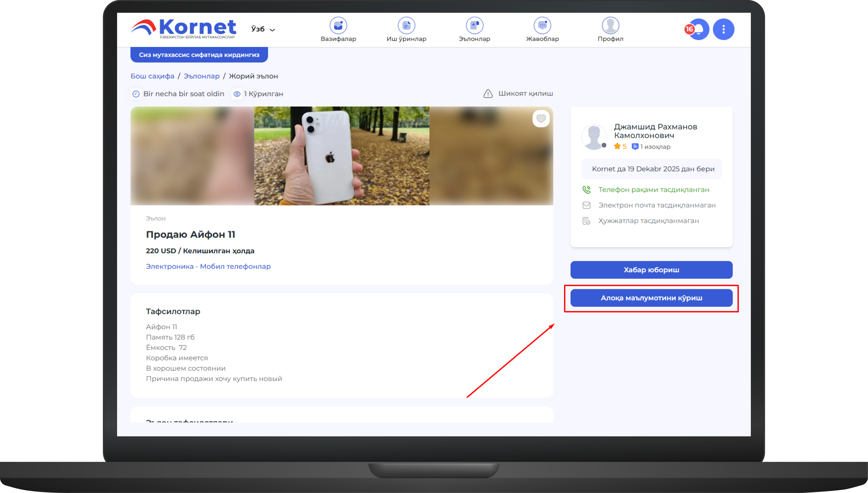Go to Бош саҳифа breadcrumb
Viewport: 868px width, 493px height.
(152, 76)
